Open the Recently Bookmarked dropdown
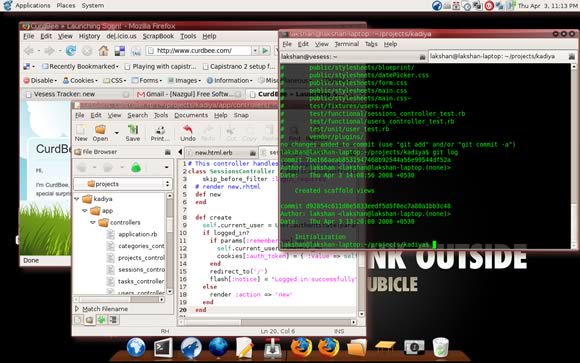Screen dimensions: 580x363 click(x=80, y=67)
